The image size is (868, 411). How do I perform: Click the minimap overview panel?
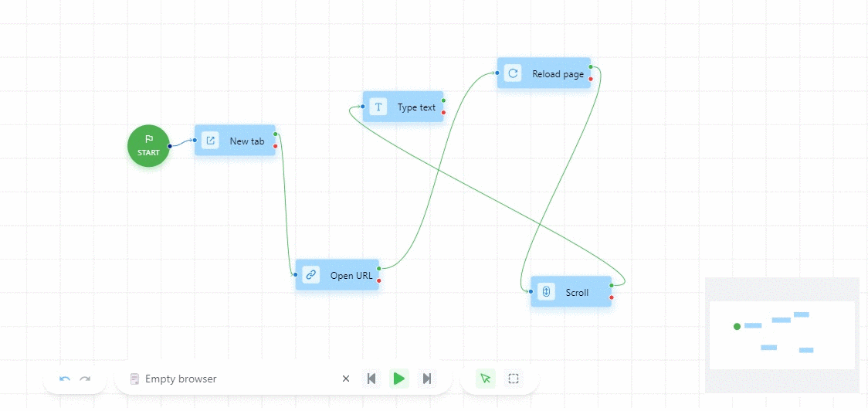[x=782, y=335]
